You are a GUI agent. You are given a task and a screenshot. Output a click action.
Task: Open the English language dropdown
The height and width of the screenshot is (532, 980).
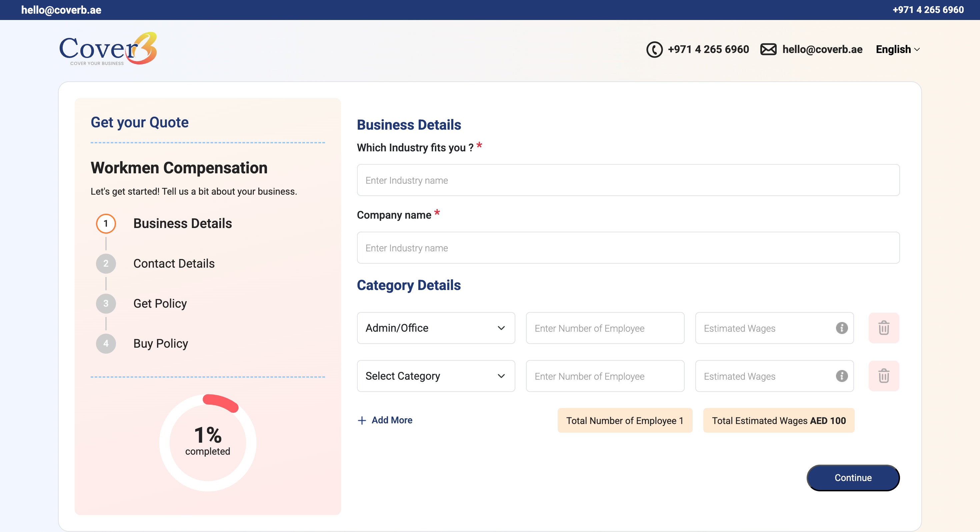(897, 49)
